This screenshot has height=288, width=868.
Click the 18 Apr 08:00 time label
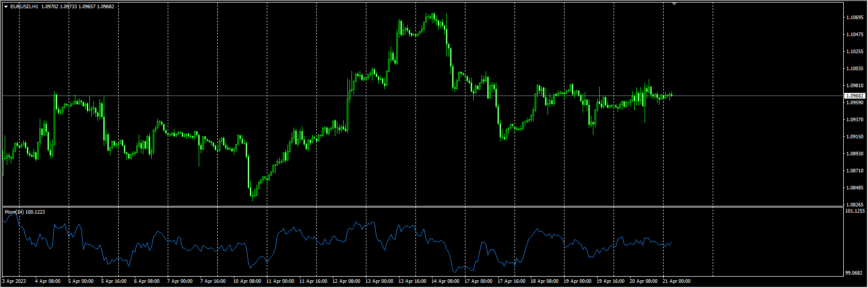tap(544, 281)
